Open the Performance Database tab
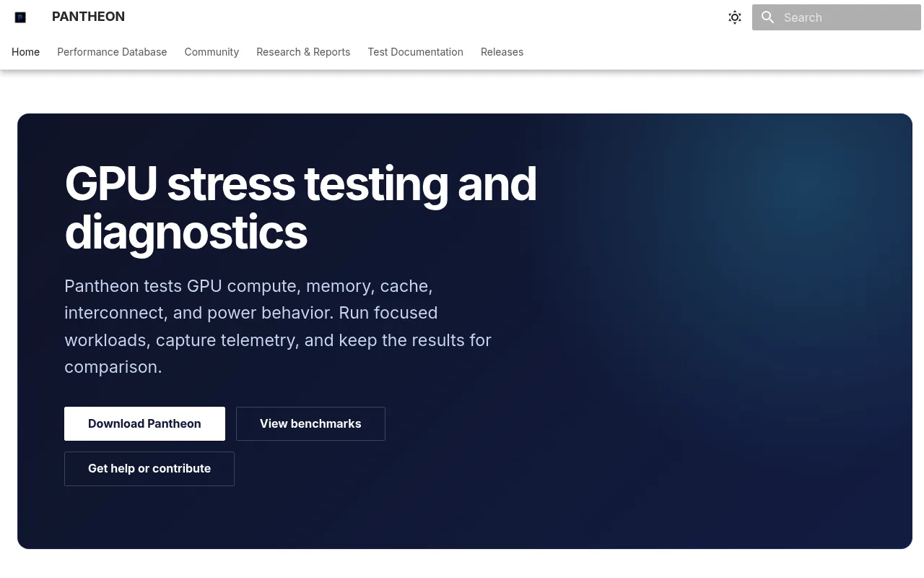The height and width of the screenshot is (578, 924). [112, 52]
